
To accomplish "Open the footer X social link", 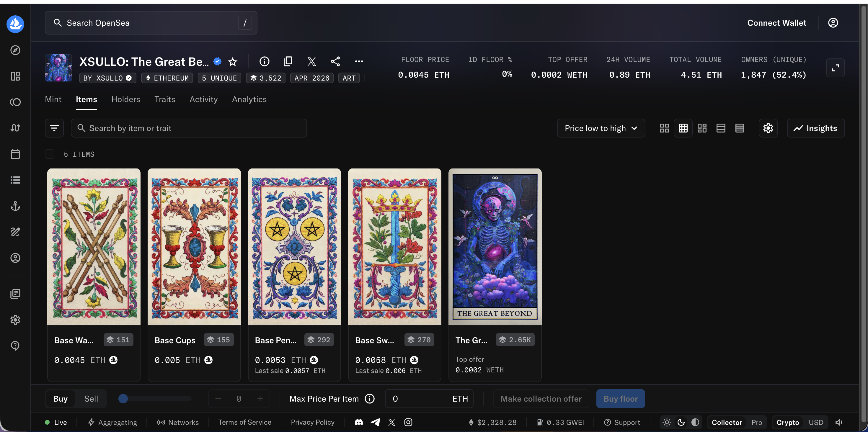I will tap(391, 422).
